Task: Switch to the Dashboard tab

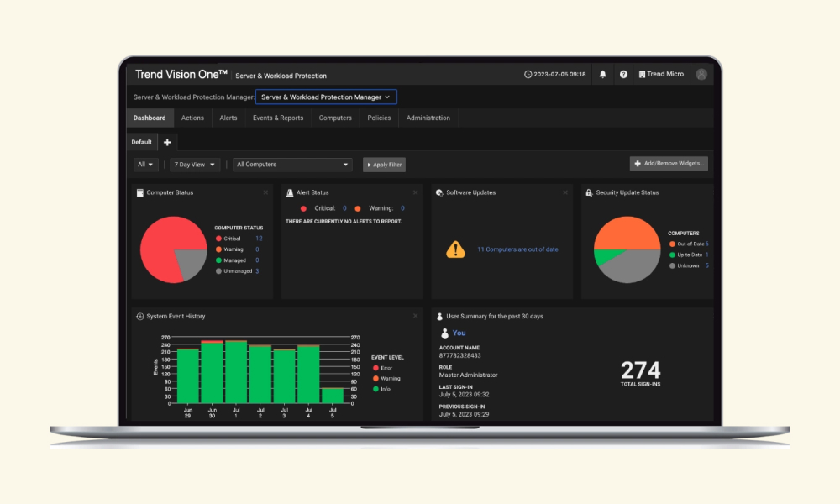Action: [150, 118]
